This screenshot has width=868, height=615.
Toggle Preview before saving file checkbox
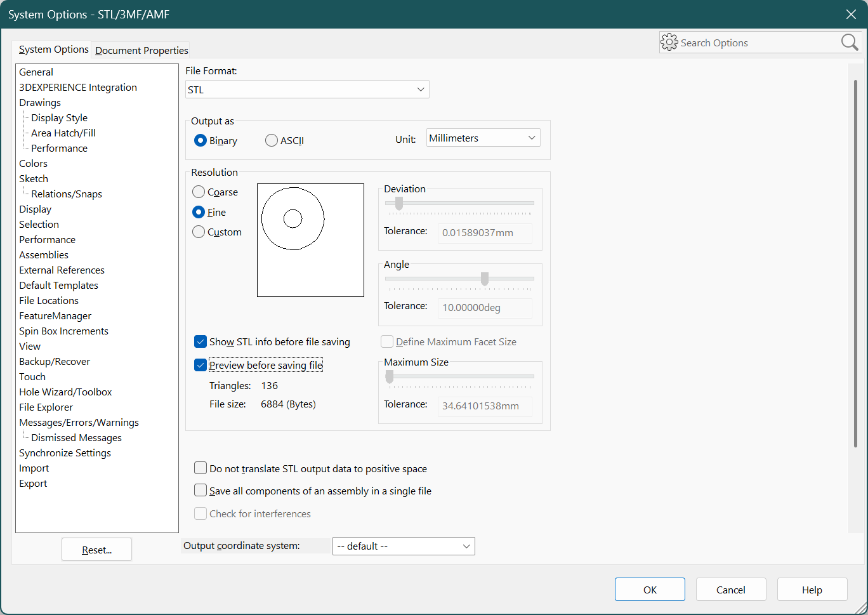coord(201,365)
